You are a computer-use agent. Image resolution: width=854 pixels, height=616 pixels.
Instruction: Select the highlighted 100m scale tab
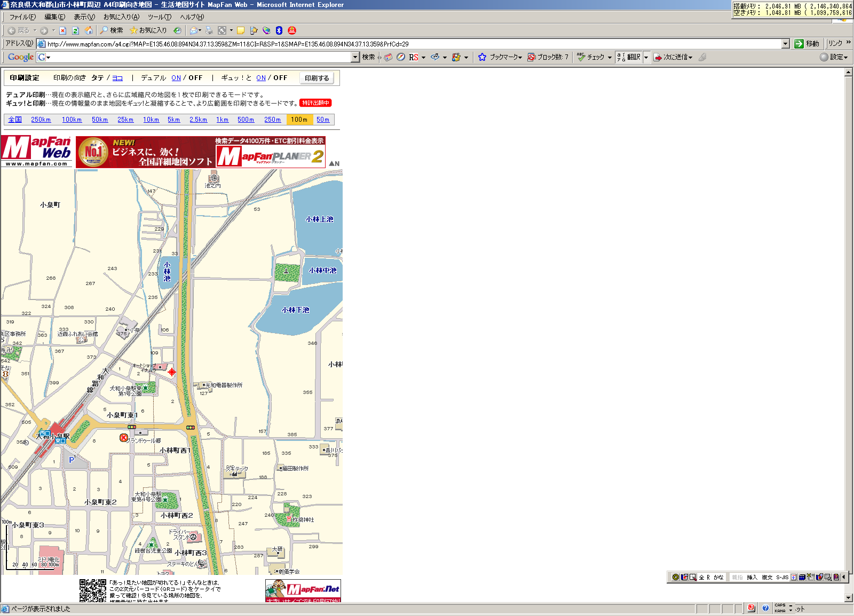[299, 120]
